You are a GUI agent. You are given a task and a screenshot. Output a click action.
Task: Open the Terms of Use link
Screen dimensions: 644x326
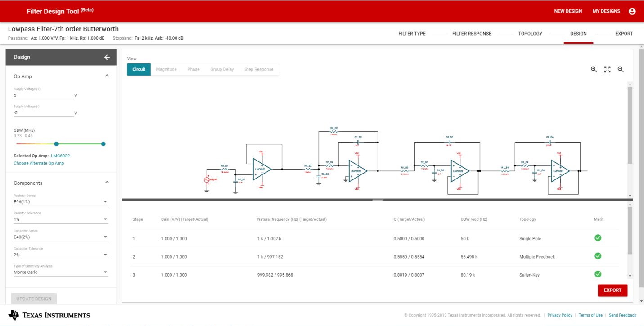(590, 315)
